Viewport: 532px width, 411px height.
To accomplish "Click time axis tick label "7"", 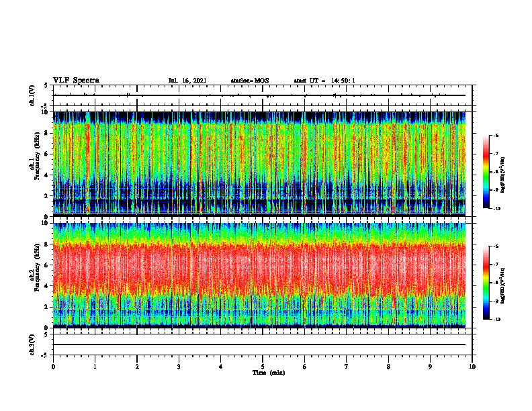I will (x=347, y=367).
